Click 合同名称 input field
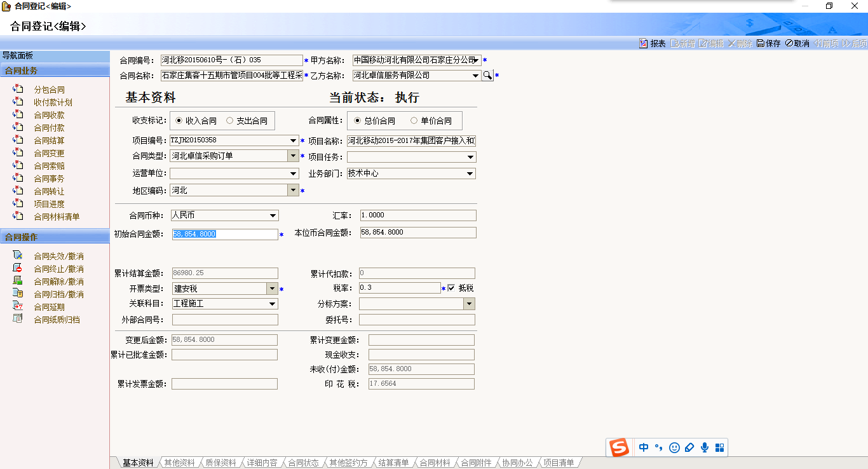Screen dimensions: 868x469 tap(231, 76)
